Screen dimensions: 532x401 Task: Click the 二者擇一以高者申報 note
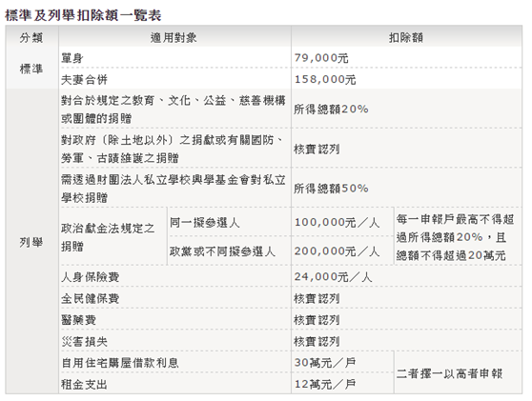(449, 373)
